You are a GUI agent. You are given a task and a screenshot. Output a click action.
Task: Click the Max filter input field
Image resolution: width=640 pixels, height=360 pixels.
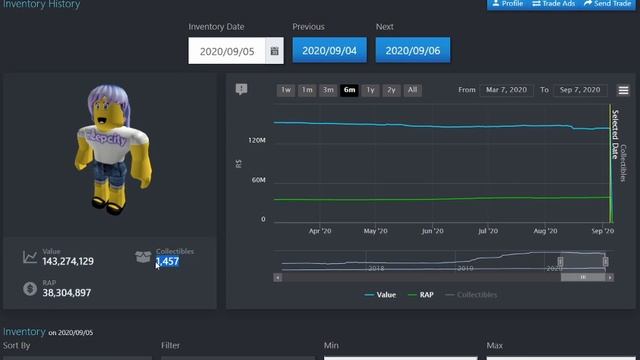(x=561, y=358)
